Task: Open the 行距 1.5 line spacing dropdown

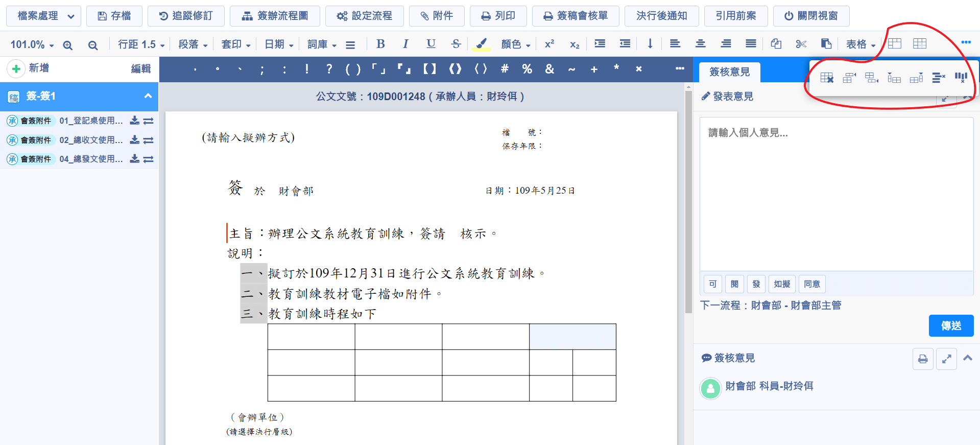Action: pyautogui.click(x=141, y=44)
